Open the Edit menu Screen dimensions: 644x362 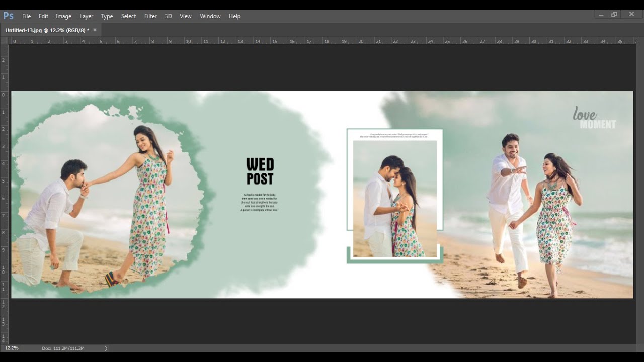pos(43,16)
